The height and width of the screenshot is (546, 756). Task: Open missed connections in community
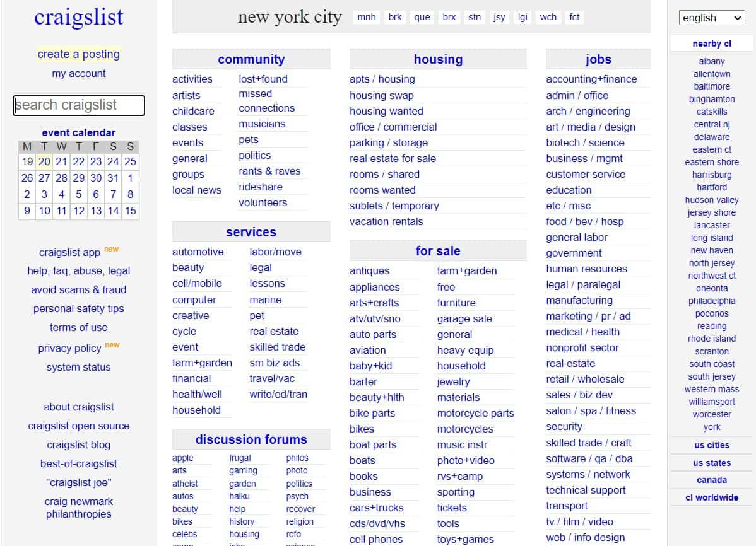pos(267,101)
